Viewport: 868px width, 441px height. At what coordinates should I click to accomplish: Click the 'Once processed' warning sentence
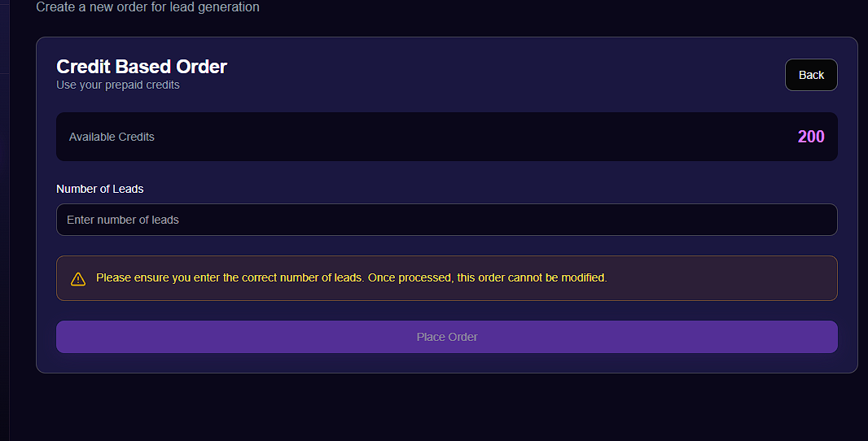click(487, 277)
